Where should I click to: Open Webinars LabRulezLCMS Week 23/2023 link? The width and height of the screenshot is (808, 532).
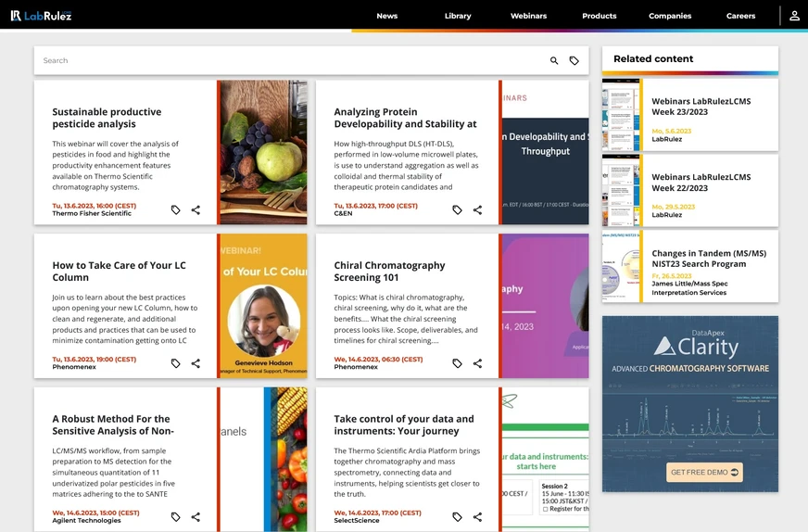pos(701,107)
